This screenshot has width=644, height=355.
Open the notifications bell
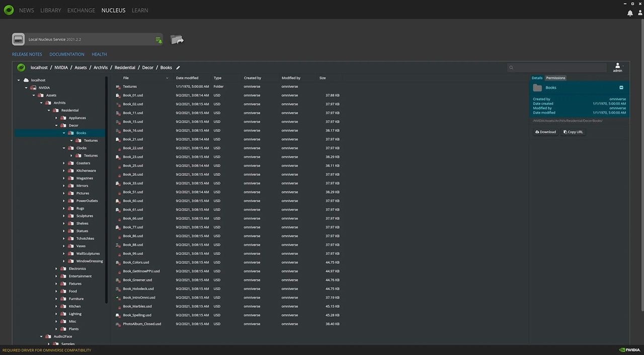click(630, 13)
